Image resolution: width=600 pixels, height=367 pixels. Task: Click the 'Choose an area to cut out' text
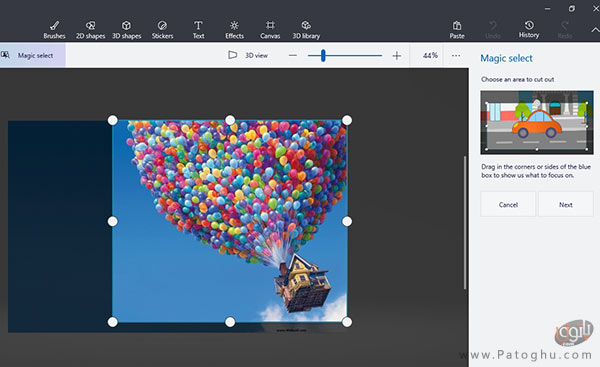coord(517,79)
